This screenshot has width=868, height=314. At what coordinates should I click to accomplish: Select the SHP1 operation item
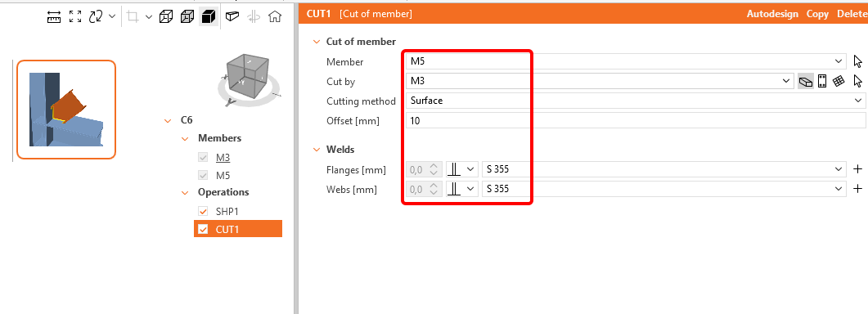tap(227, 212)
